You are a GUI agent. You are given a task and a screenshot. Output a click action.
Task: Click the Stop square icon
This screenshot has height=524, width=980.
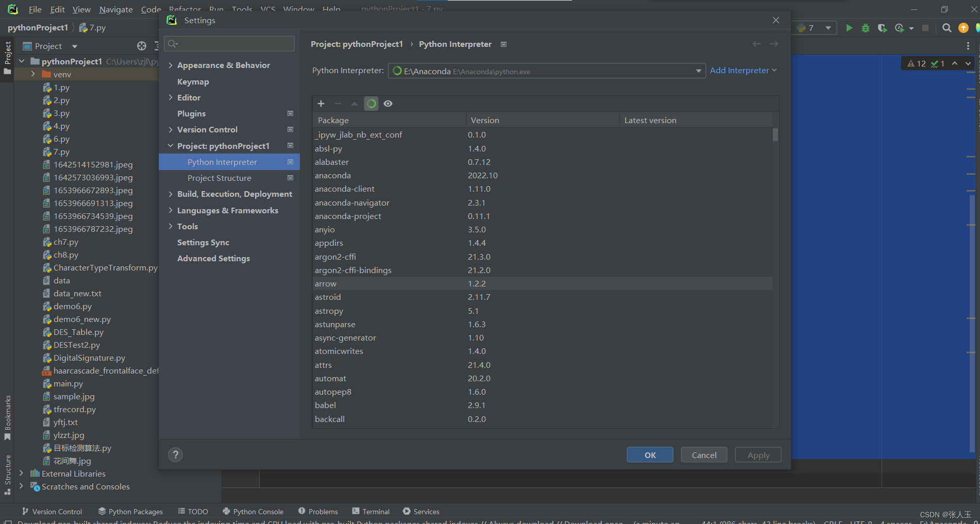[x=925, y=28]
